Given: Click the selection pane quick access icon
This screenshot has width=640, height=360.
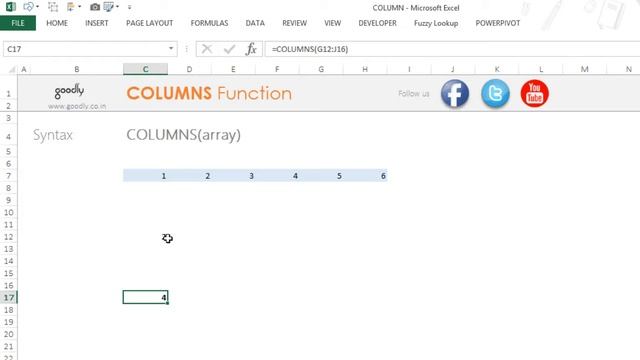Looking at the screenshot, I should pyautogui.click(x=53, y=7).
